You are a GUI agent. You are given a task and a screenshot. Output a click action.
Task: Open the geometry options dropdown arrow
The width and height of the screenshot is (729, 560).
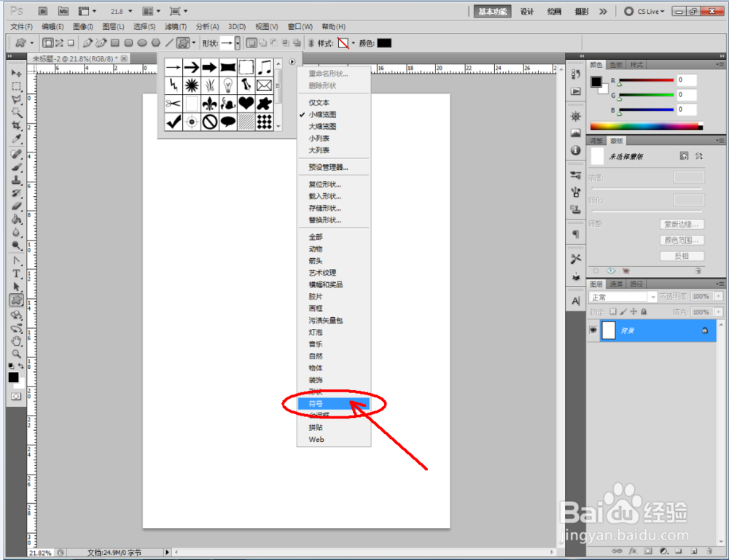(194, 43)
